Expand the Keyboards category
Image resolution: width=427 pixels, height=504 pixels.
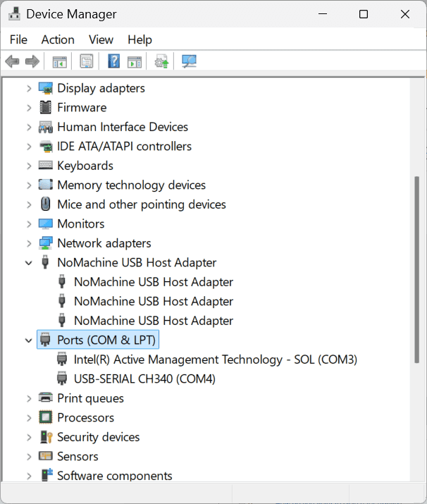coord(29,166)
